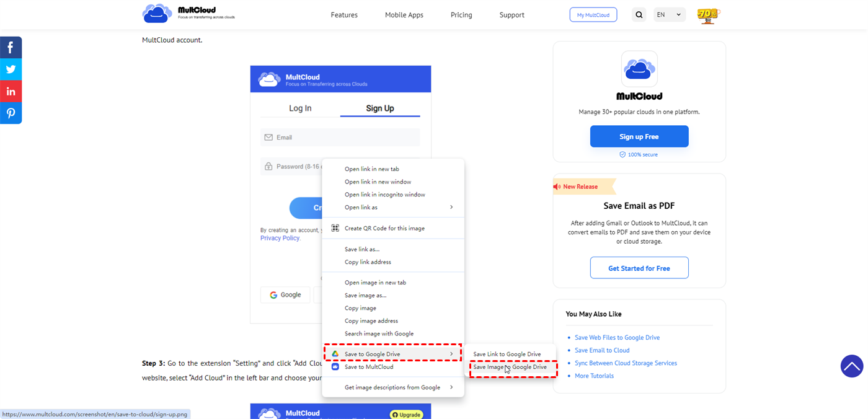The height and width of the screenshot is (419, 868).
Task: Click the Email input field
Action: (x=340, y=138)
